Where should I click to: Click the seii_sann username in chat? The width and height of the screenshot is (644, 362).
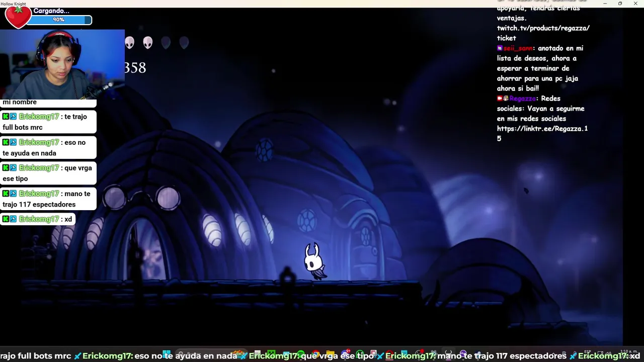518,48
